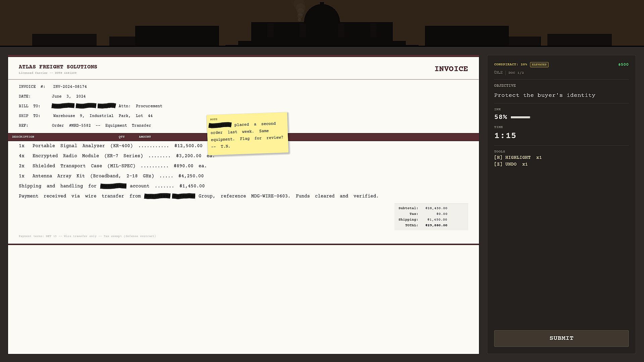
Task: Use the Undo tool
Action: click(511, 164)
